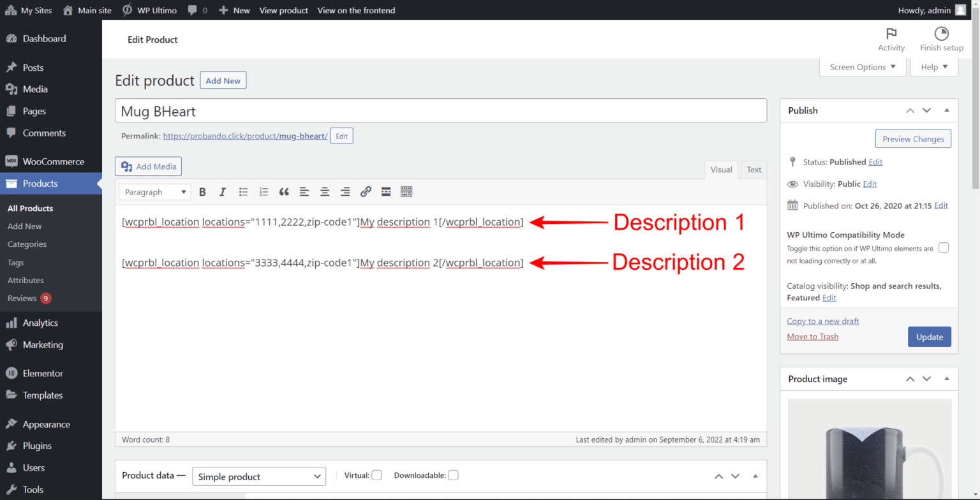Insert a numbered list

pyautogui.click(x=264, y=191)
